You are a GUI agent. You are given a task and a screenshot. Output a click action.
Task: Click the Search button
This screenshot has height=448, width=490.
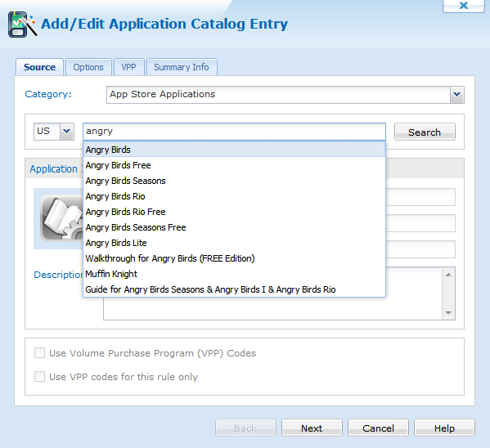click(425, 132)
